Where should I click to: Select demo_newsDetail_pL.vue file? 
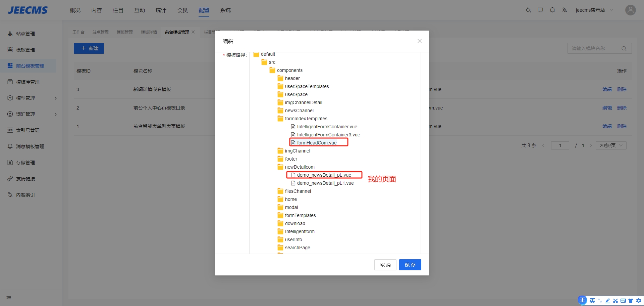324,175
